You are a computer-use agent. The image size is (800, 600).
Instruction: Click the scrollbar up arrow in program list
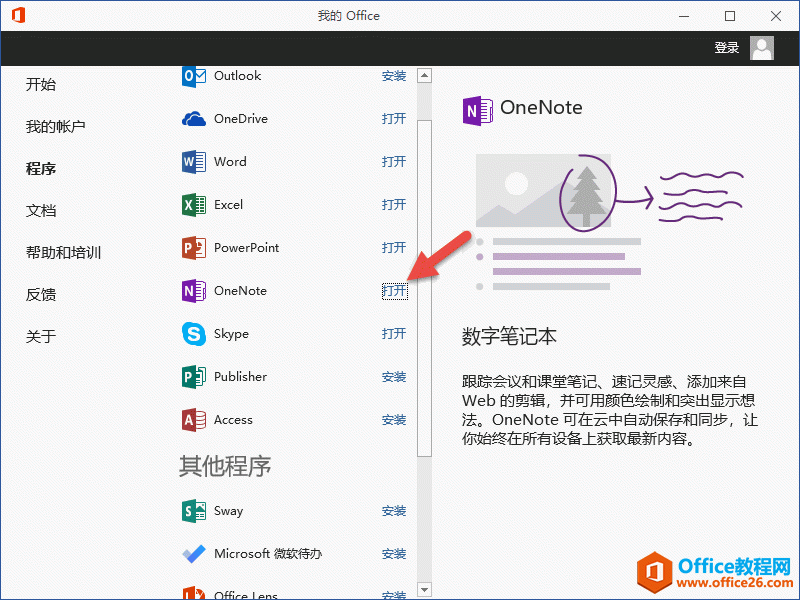424,75
